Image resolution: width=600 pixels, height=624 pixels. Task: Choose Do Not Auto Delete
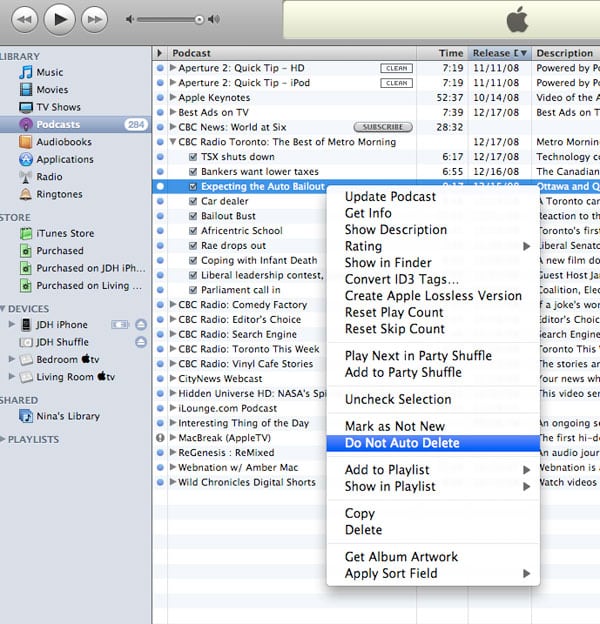pyautogui.click(x=401, y=442)
